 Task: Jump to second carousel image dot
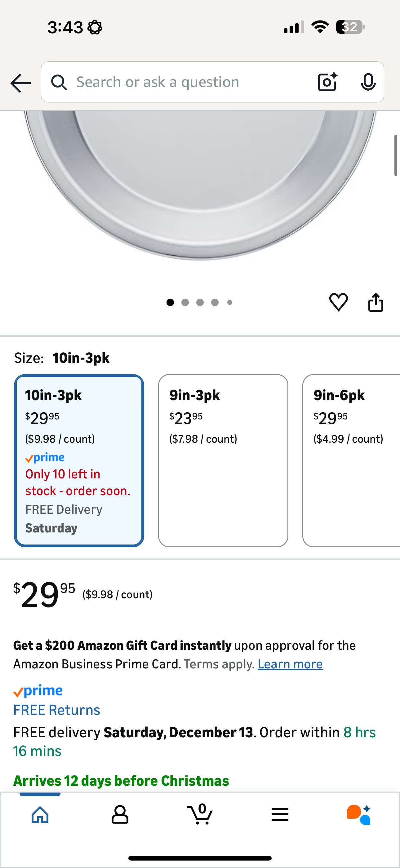(185, 302)
